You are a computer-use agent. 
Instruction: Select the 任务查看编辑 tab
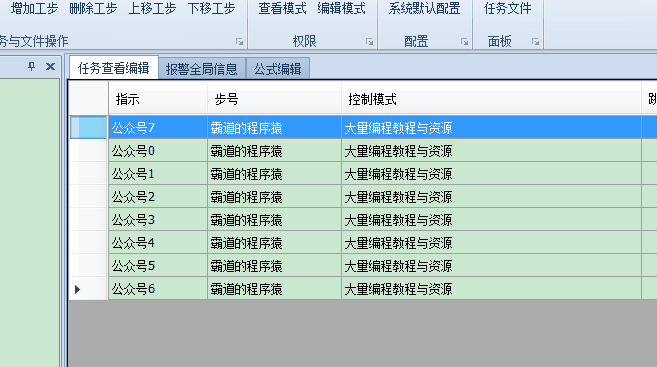point(114,68)
